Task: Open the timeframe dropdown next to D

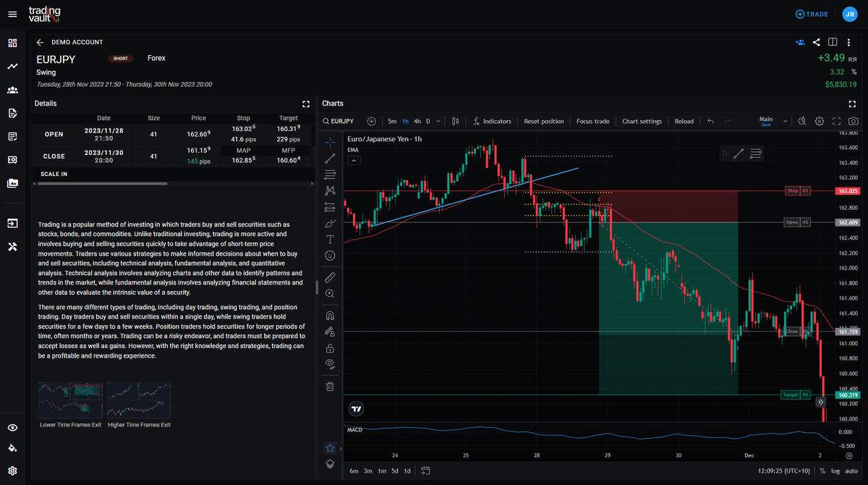Action: pos(438,121)
